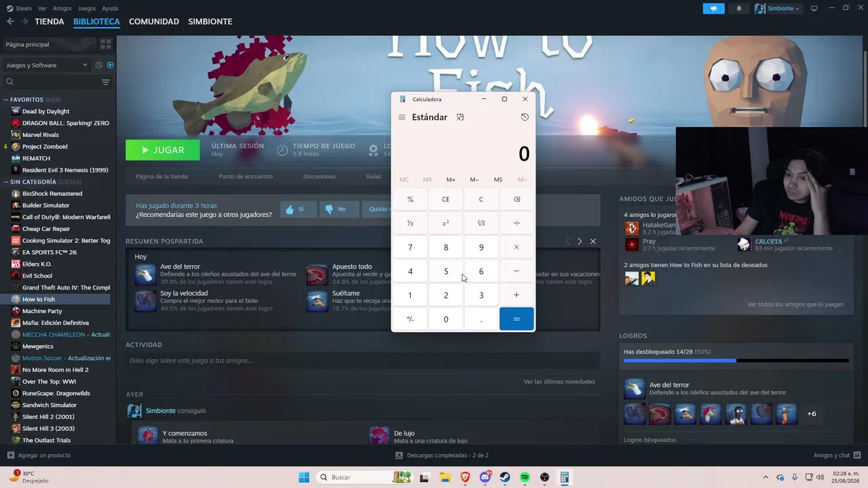Go back with Steam's left arrow
Image resolution: width=868 pixels, height=488 pixels.
pos(10,22)
